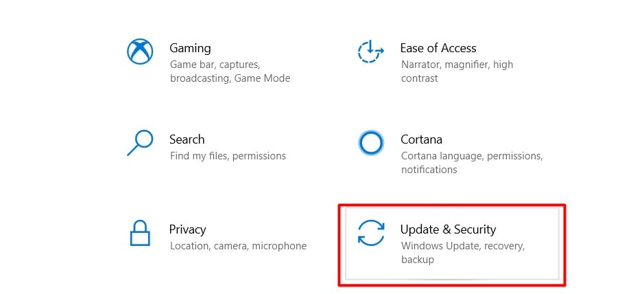Click the Cortana circle icon
644x294 pixels.
pos(371,143)
